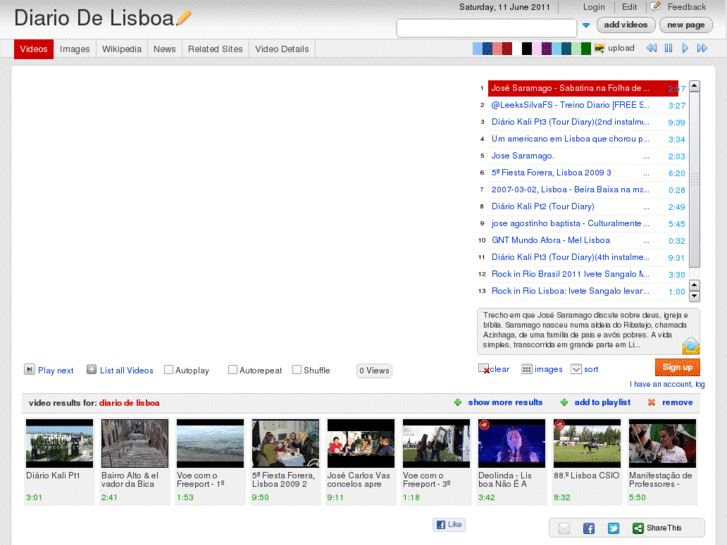
Task: Open the Wikipedia tab
Action: (121, 49)
